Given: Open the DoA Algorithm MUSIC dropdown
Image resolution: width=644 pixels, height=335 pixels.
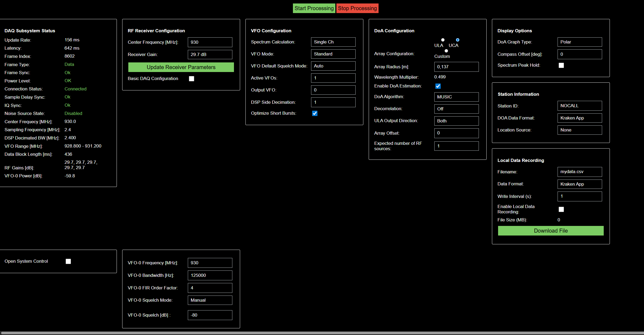Looking at the screenshot, I should (x=456, y=97).
